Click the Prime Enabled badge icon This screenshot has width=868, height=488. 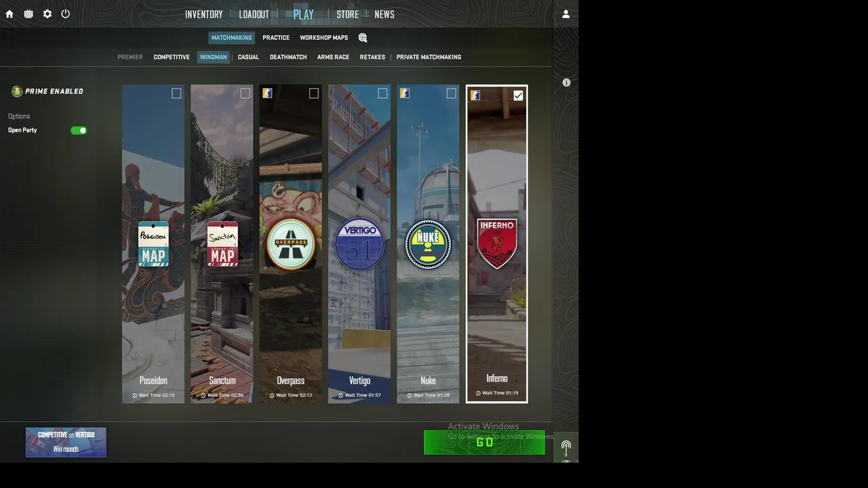17,91
